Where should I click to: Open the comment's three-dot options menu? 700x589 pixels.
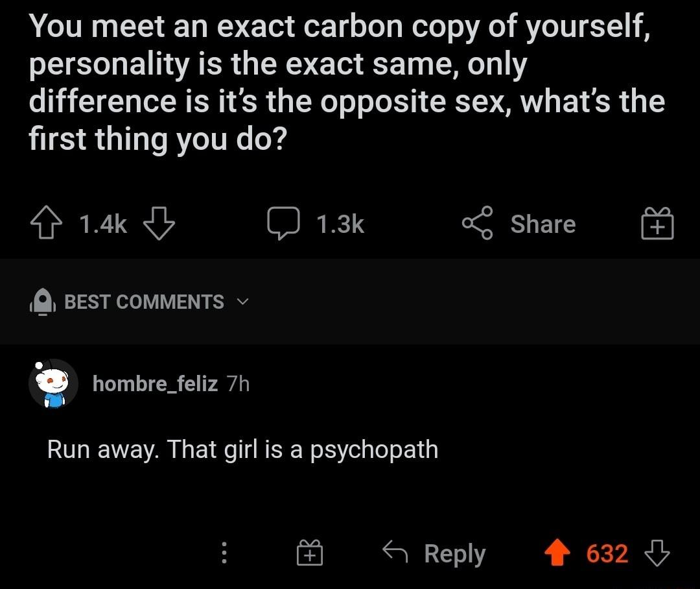tap(224, 553)
